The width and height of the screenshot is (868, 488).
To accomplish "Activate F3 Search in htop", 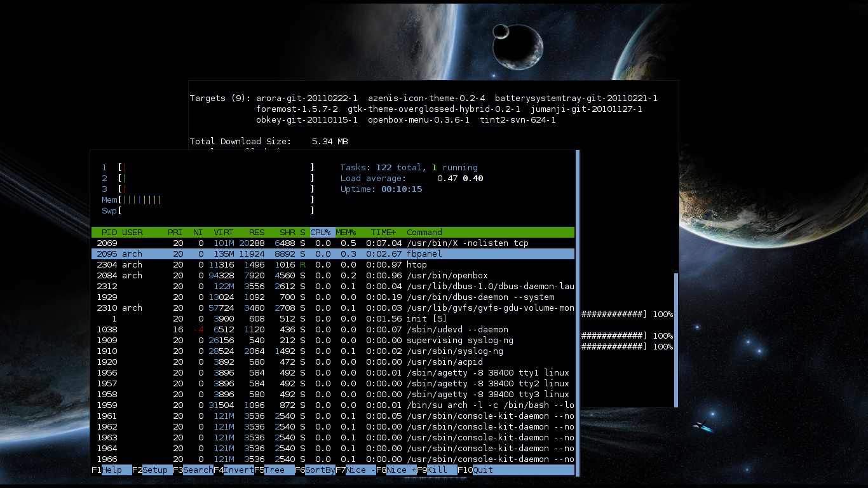I will [193, 470].
